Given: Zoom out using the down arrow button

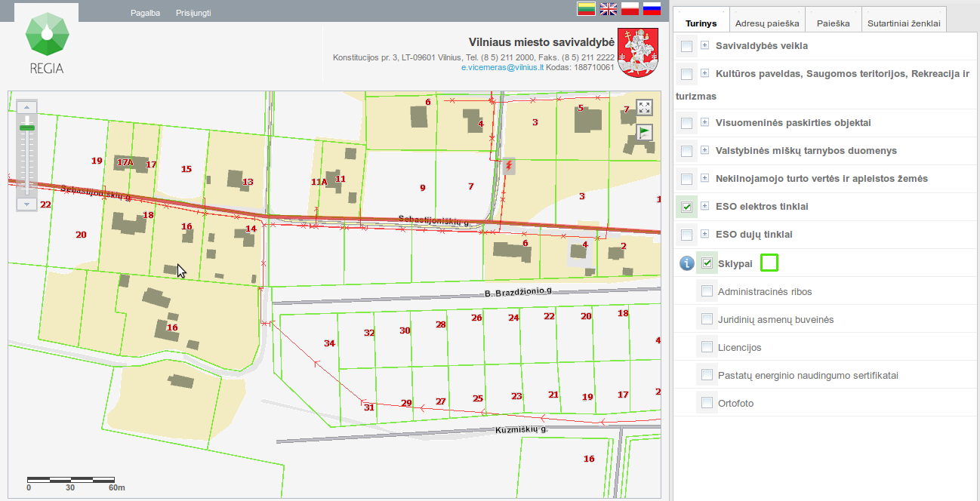Looking at the screenshot, I should 27,204.
